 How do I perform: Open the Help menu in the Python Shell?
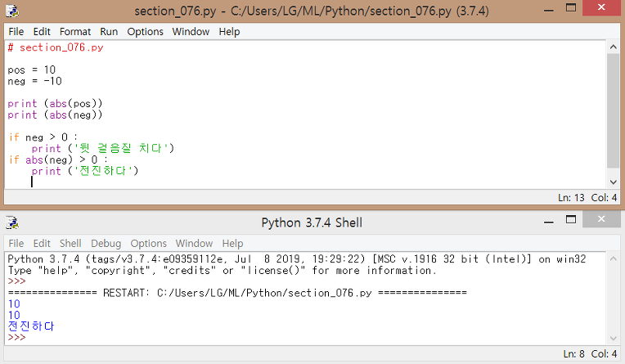pyautogui.click(x=232, y=243)
